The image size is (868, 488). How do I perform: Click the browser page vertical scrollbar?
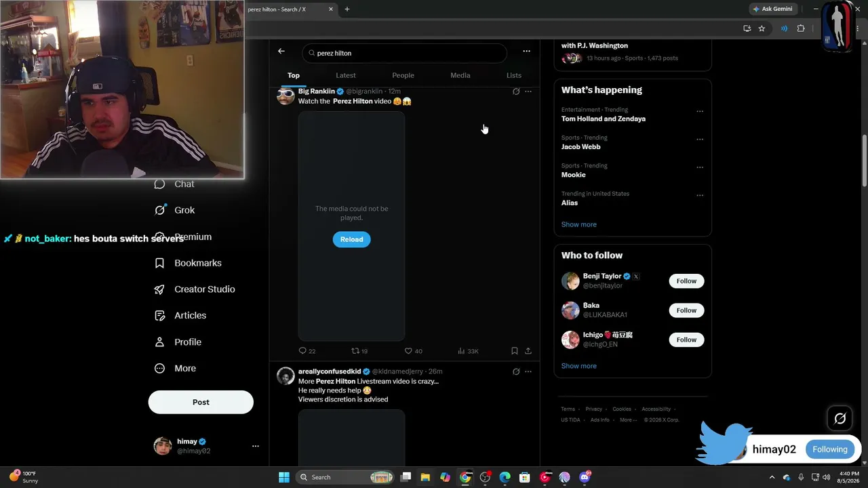(x=864, y=160)
